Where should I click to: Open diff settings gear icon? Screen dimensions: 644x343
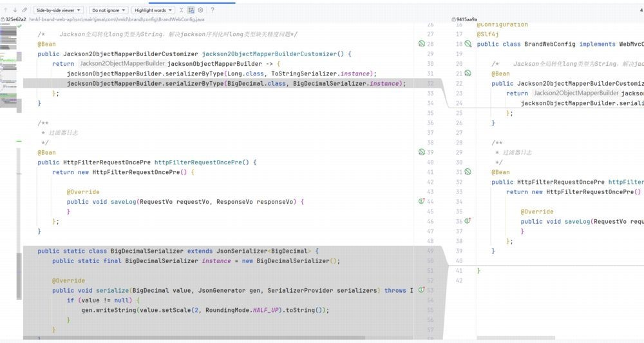(200, 10)
